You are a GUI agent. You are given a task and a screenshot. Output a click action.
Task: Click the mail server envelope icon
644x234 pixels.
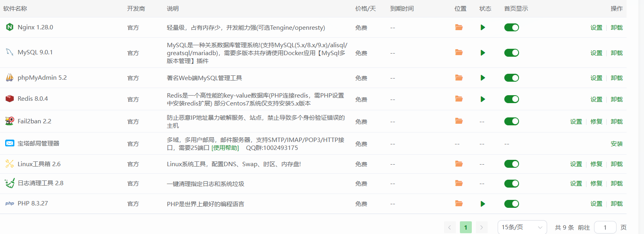[10, 143]
